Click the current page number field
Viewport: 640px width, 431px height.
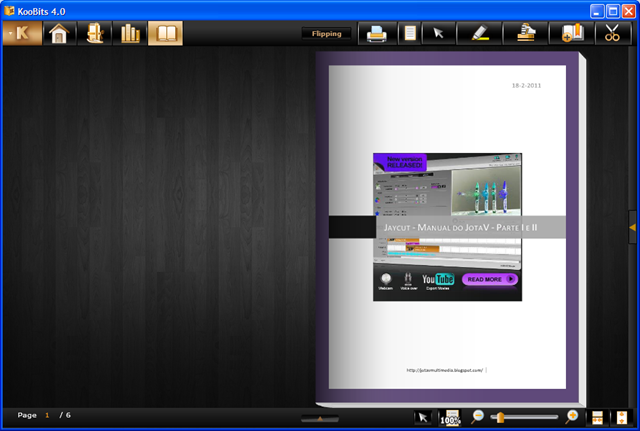tap(47, 415)
